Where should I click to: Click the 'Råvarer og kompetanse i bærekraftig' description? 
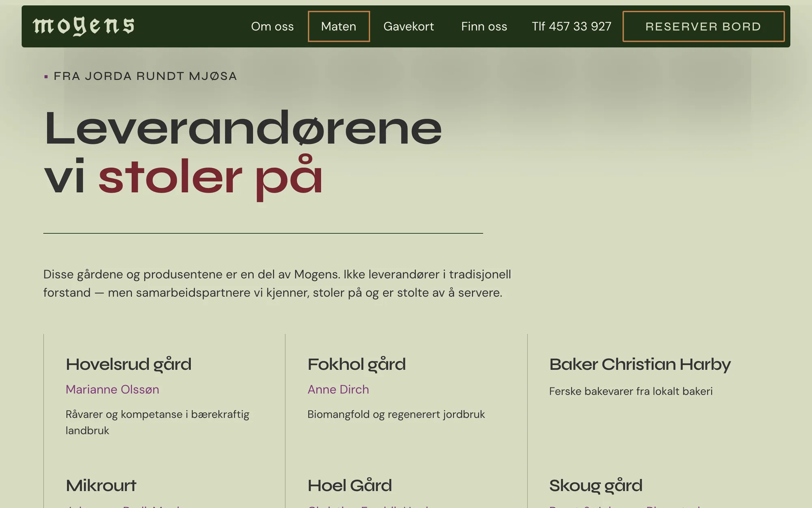[x=158, y=422]
